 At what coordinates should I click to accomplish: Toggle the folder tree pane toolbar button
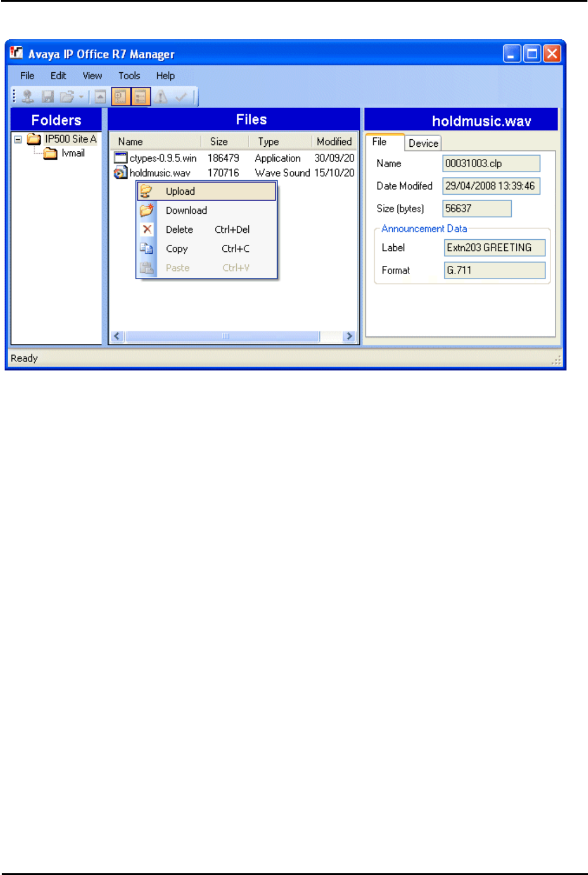pos(120,97)
